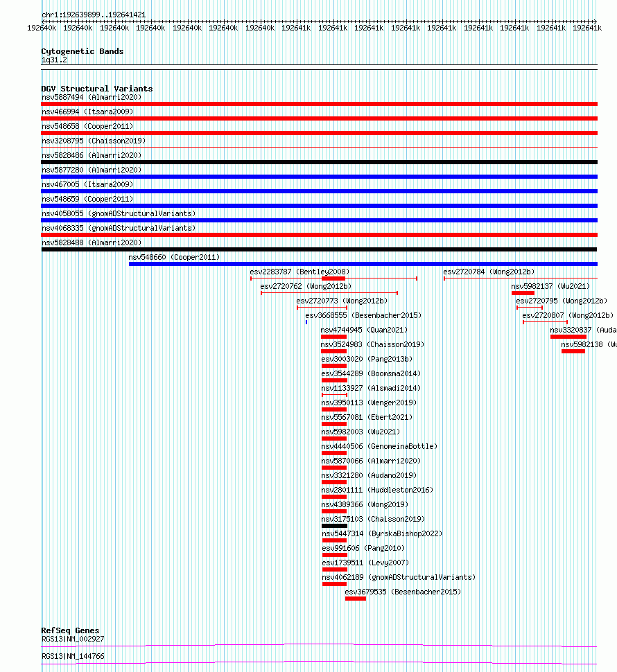Click nsv5447314 (ByrskaBishop2022) label
This screenshot has width=617, height=672.
click(x=382, y=534)
